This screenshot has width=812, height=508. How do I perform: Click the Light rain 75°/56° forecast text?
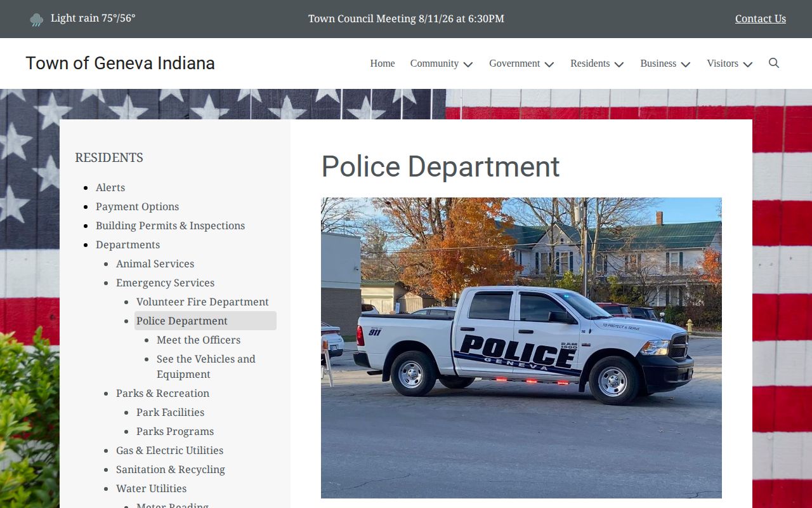pos(93,18)
